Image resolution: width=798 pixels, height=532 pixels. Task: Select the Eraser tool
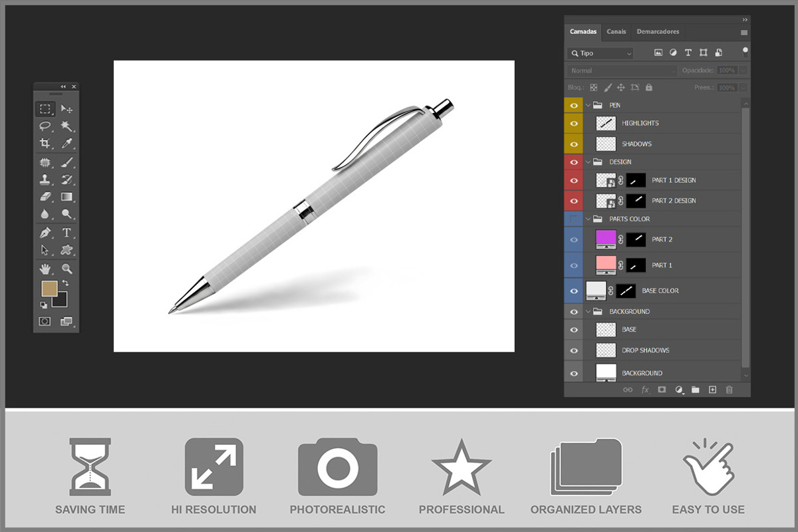[45, 196]
